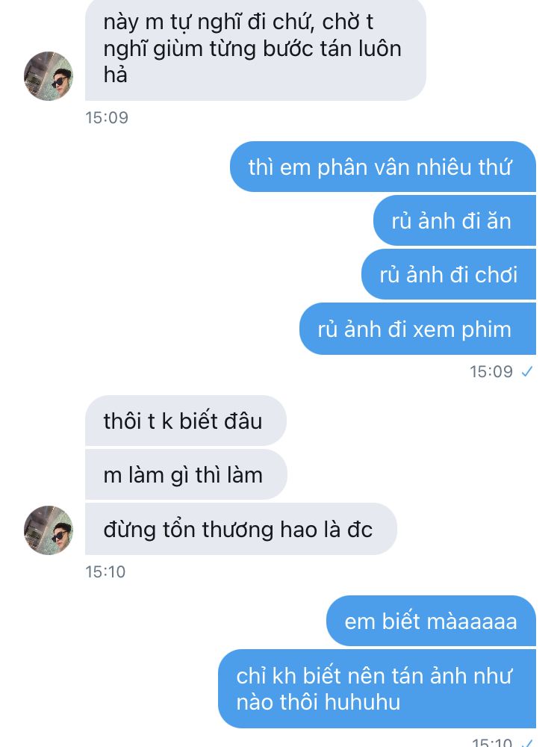Tap the 15:10 timestamp below the gray messages
This screenshot has width=560, height=747.
click(x=105, y=571)
